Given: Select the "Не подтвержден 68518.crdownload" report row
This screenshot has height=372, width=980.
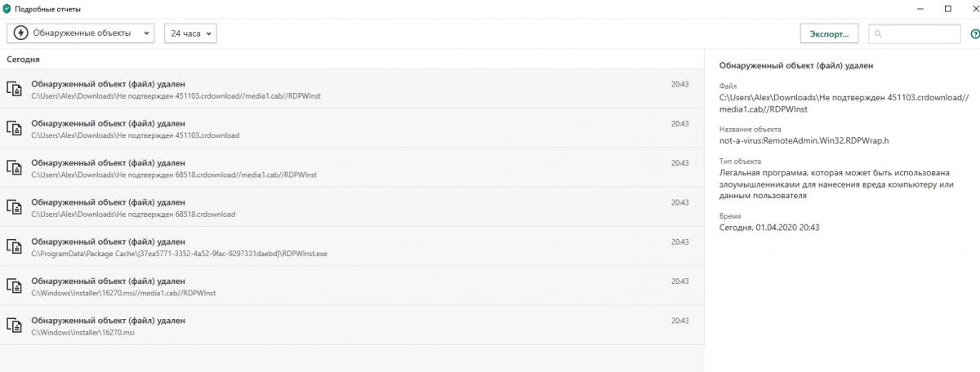Looking at the screenshot, I should (351, 207).
